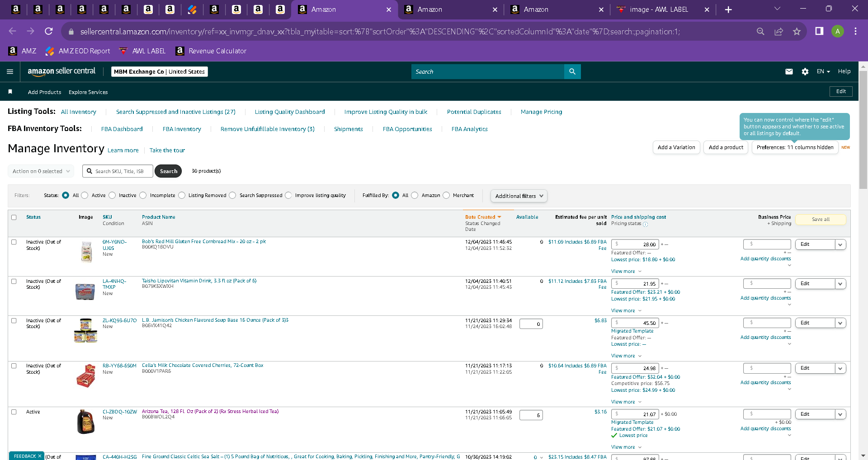Open the Settings gear icon
Screen dimensions: 868x460
point(805,71)
